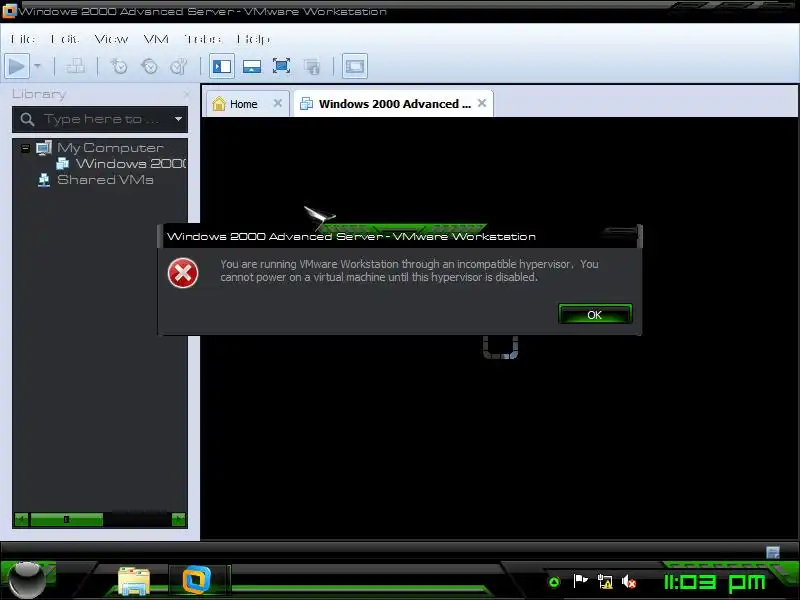This screenshot has width=800, height=600.
Task: Open the Library search filter dropdown
Action: tap(178, 119)
